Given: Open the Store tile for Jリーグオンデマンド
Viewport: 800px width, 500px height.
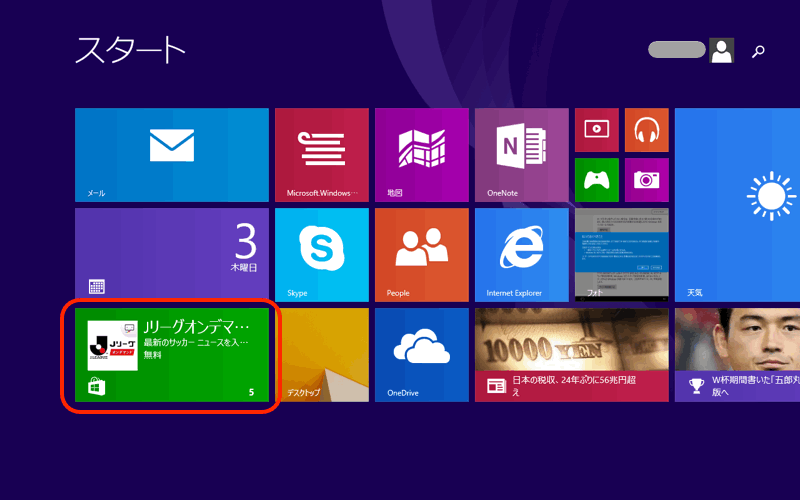Looking at the screenshot, I should pyautogui.click(x=171, y=355).
